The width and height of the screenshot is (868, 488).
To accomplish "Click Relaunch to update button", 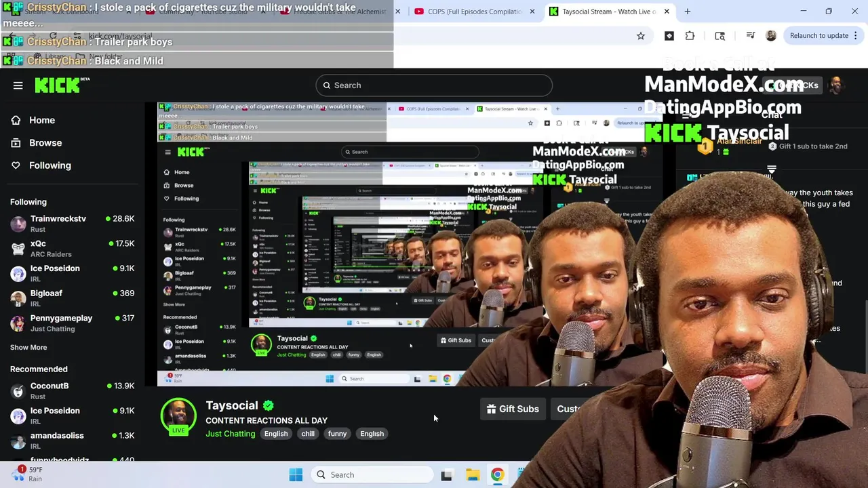I will coord(819,36).
